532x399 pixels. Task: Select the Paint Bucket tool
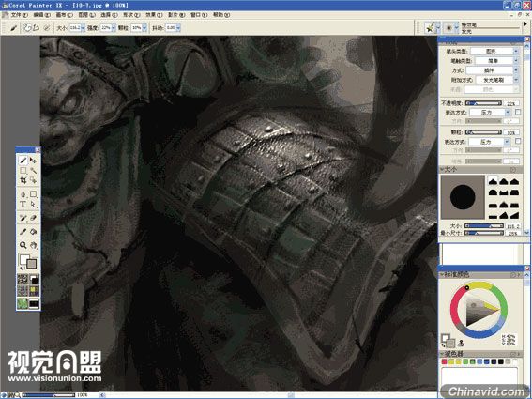(x=33, y=232)
